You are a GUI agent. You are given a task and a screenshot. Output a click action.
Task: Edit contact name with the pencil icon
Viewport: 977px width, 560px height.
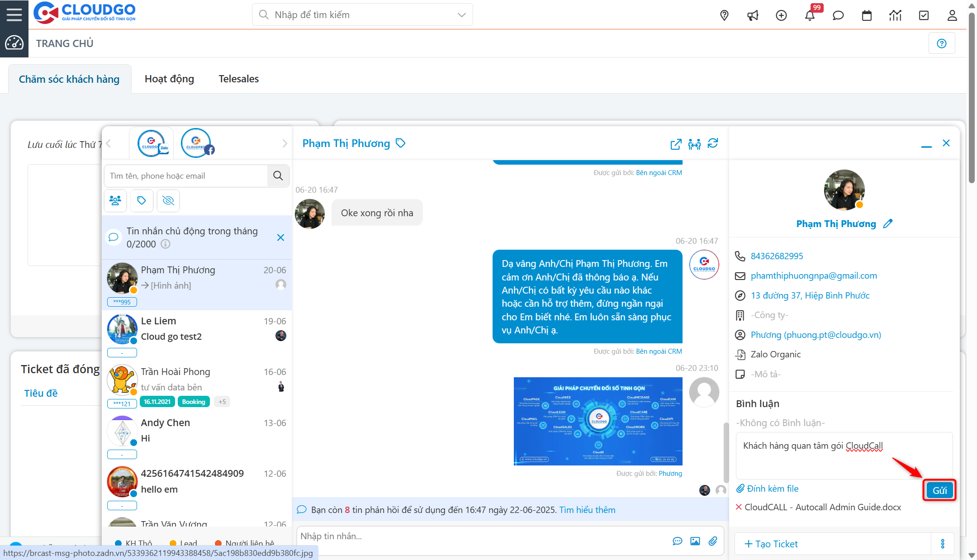coord(888,223)
